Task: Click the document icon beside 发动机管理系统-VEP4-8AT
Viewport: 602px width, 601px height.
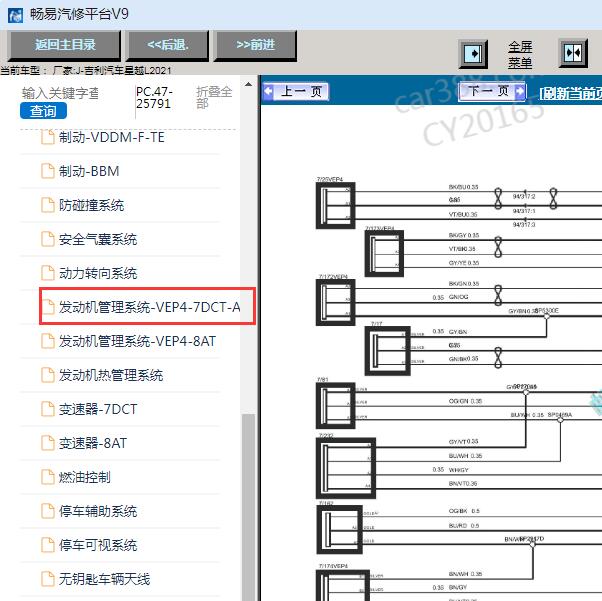Action: coord(48,341)
